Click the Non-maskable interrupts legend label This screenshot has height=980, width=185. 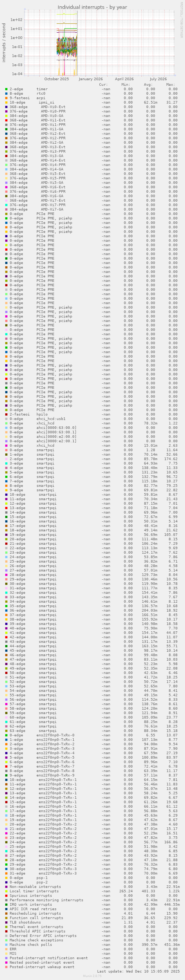point(35,887)
